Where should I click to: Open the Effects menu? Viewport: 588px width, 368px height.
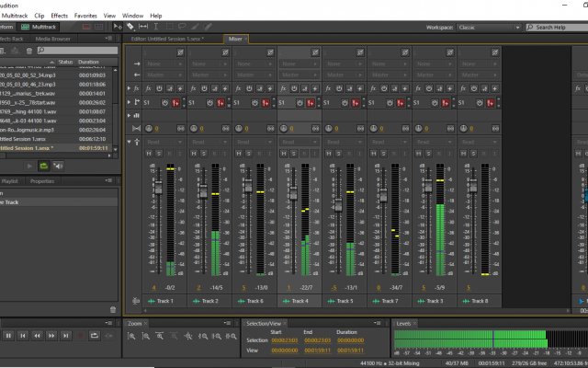pyautogui.click(x=59, y=16)
